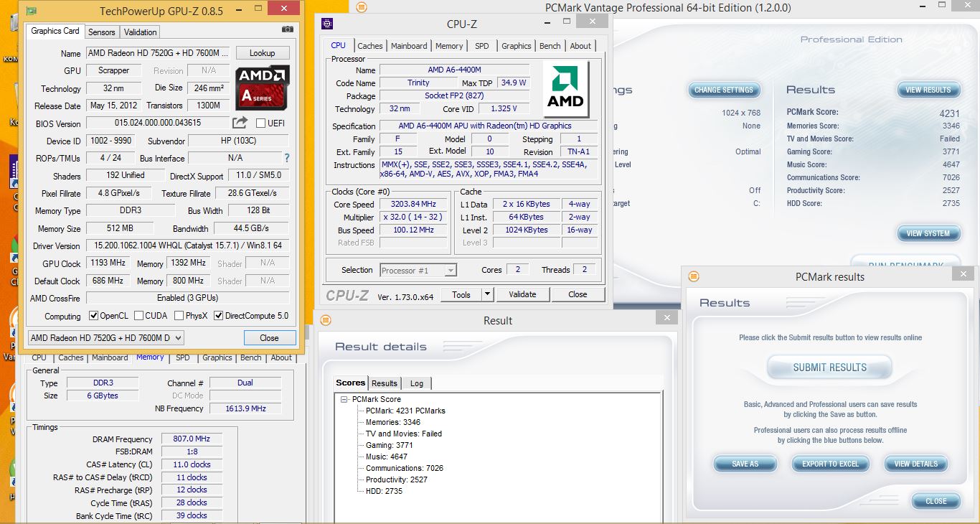Select the 'Communications: 7026' tree row
980x524 pixels.
(405, 468)
